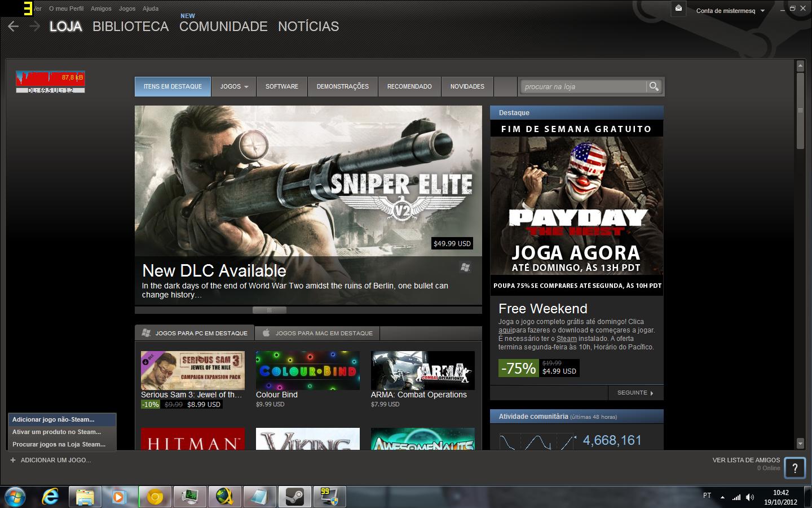Expand the Conta de mistermesq account dropdown
The image size is (812, 508).
tap(730, 10)
